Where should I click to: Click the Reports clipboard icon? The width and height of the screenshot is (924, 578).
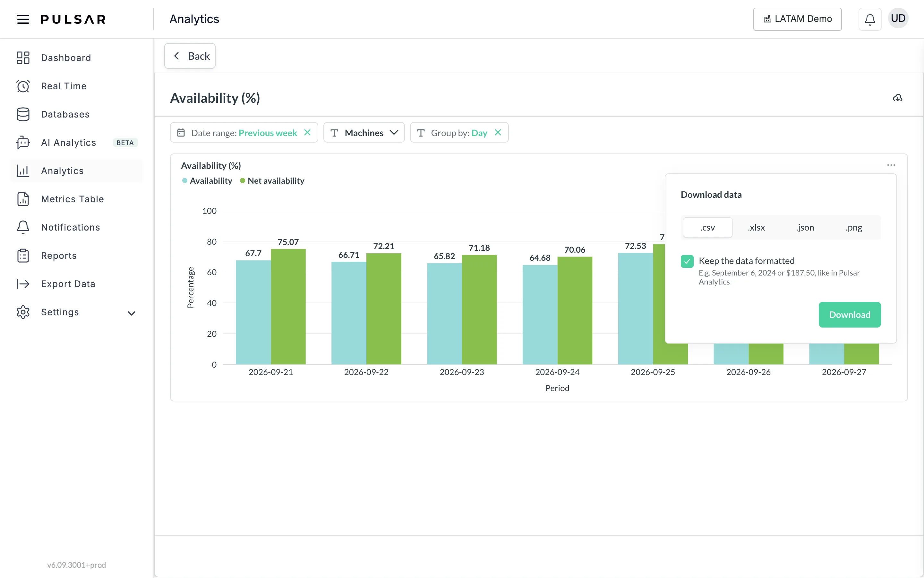point(23,256)
